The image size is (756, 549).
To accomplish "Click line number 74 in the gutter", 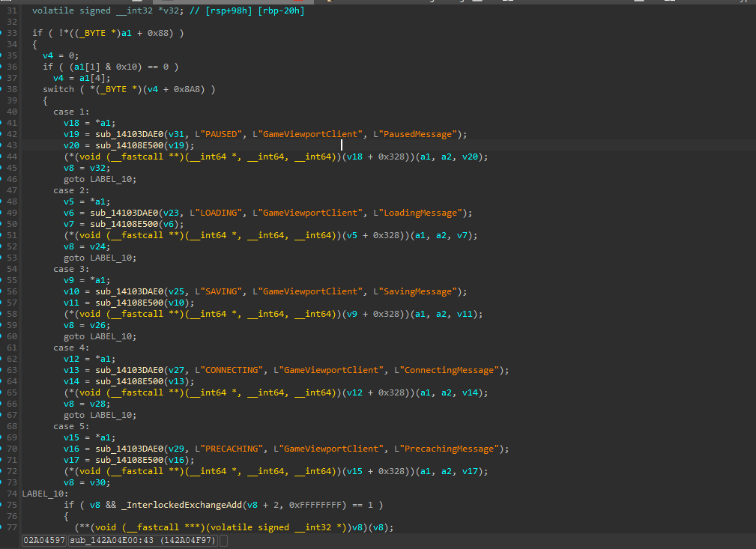I will 11,494.
